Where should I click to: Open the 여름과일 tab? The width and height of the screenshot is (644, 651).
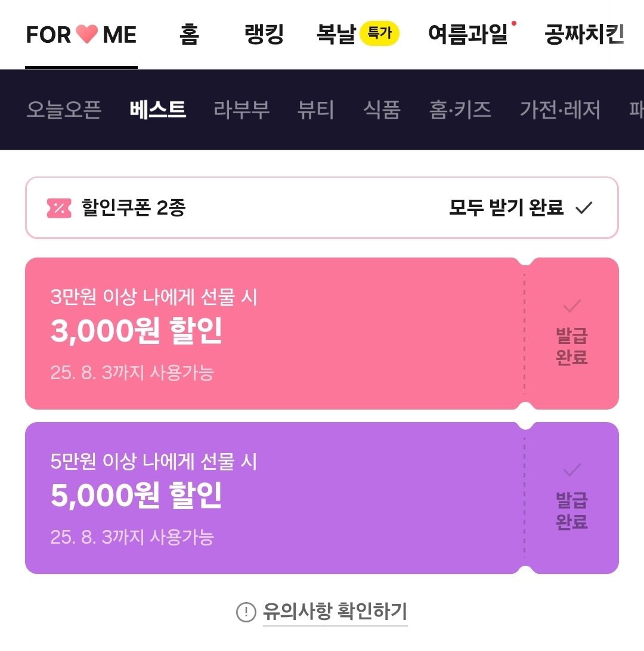(x=468, y=34)
